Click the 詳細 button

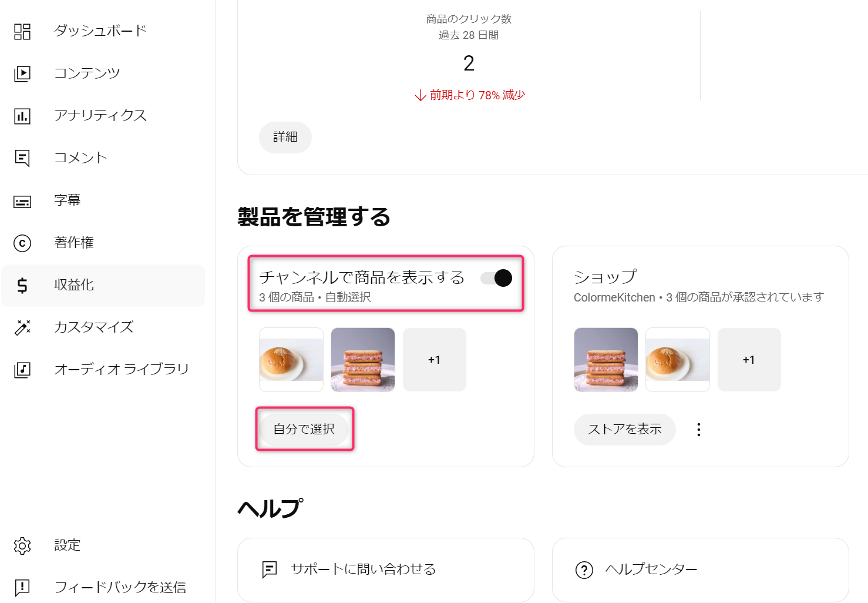point(285,137)
